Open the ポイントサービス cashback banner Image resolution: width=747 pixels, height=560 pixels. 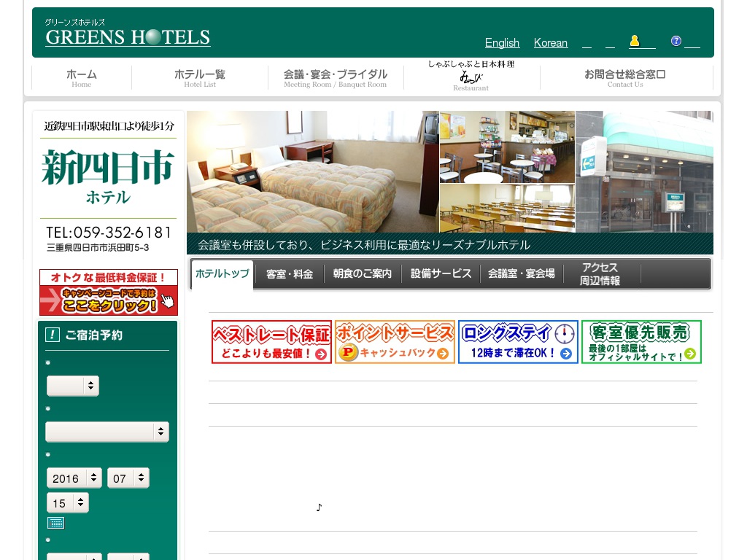[x=395, y=342]
